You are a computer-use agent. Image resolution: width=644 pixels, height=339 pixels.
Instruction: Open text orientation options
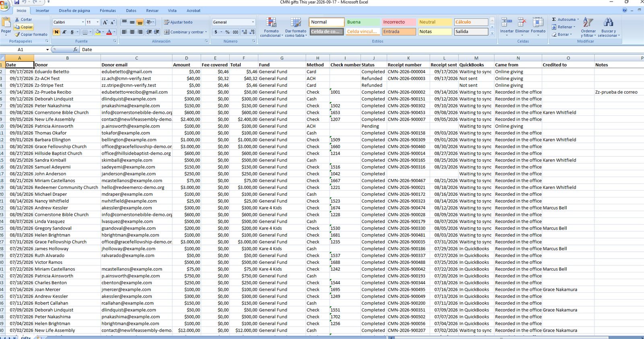[150, 22]
